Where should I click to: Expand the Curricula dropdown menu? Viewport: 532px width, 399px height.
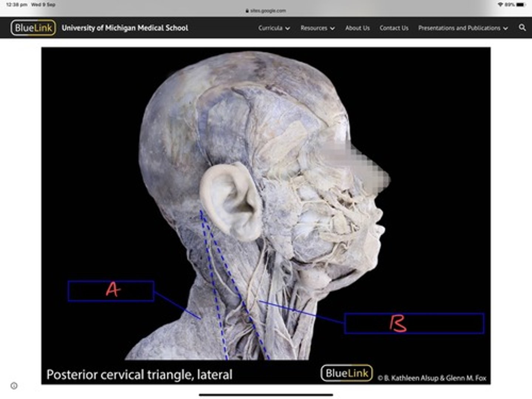click(274, 28)
